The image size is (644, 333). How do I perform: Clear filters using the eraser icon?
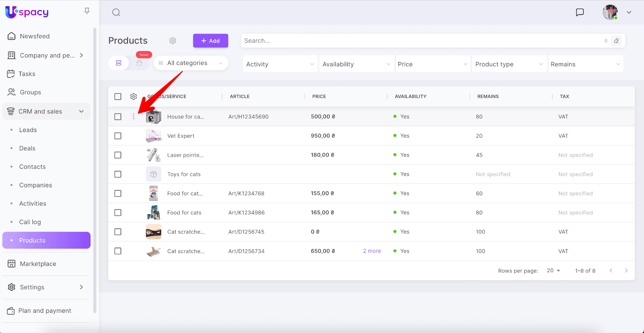(616, 41)
